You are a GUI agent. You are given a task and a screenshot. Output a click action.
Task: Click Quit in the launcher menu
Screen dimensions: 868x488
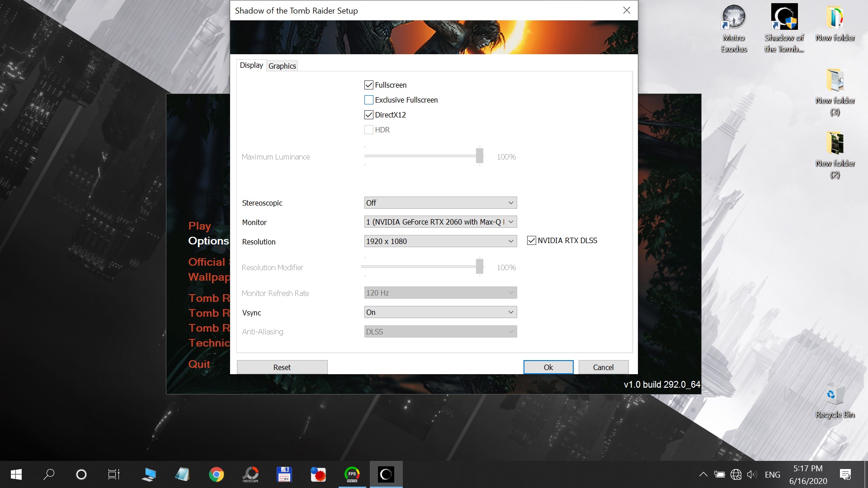click(x=199, y=364)
